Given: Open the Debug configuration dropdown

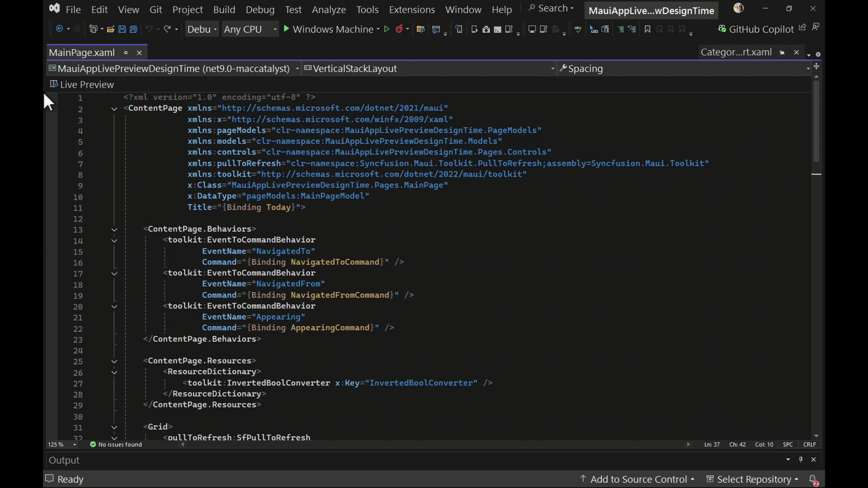Looking at the screenshot, I should click(201, 29).
